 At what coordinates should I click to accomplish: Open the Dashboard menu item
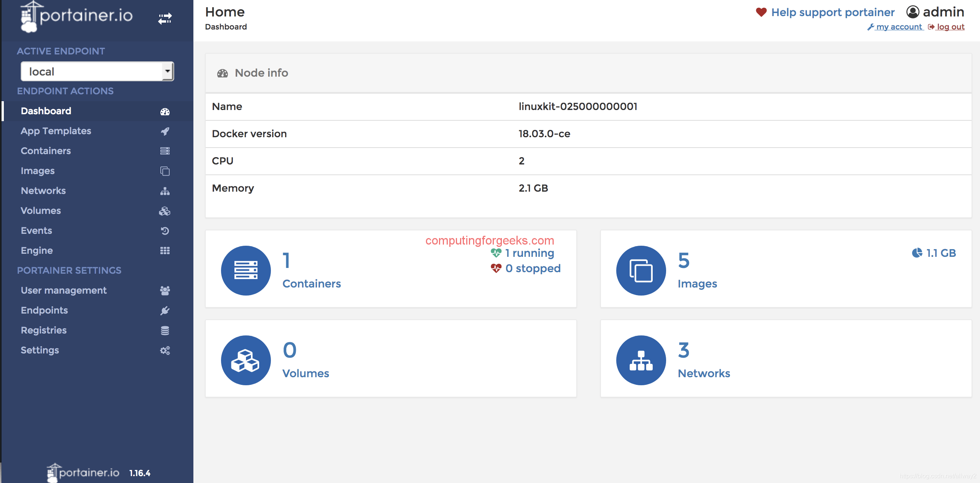point(97,111)
